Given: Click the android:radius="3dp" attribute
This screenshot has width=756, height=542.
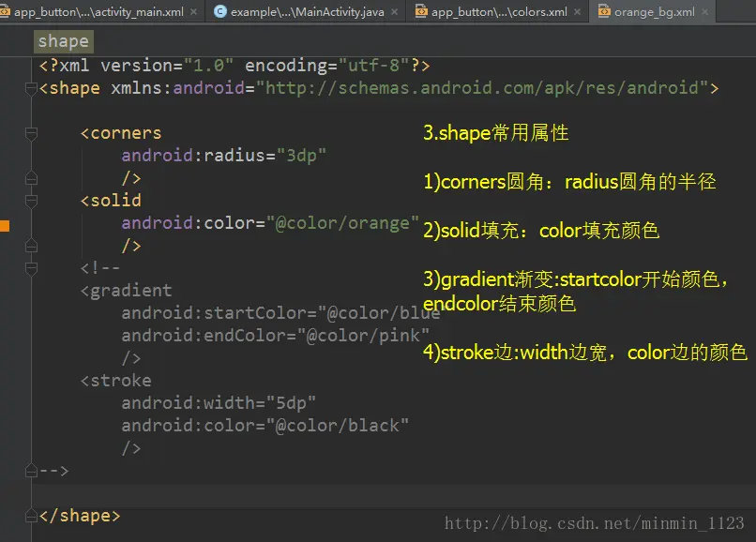Looking at the screenshot, I should pos(224,156).
